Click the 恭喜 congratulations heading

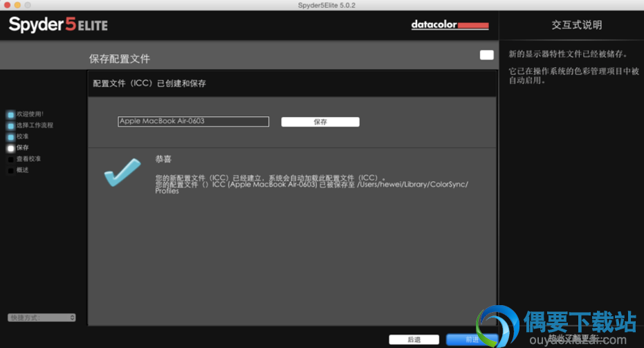tap(163, 159)
